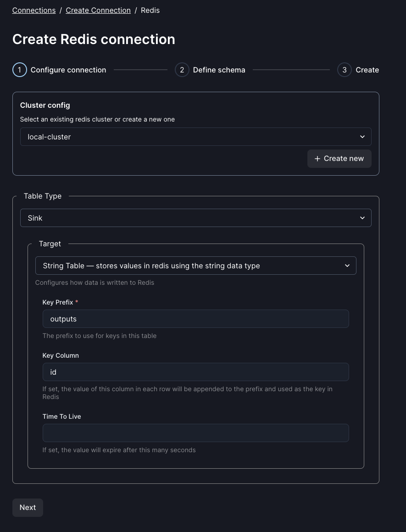Viewport: 406px width, 532px height.
Task: Click the step 2 numbered circle
Action: pos(182,70)
